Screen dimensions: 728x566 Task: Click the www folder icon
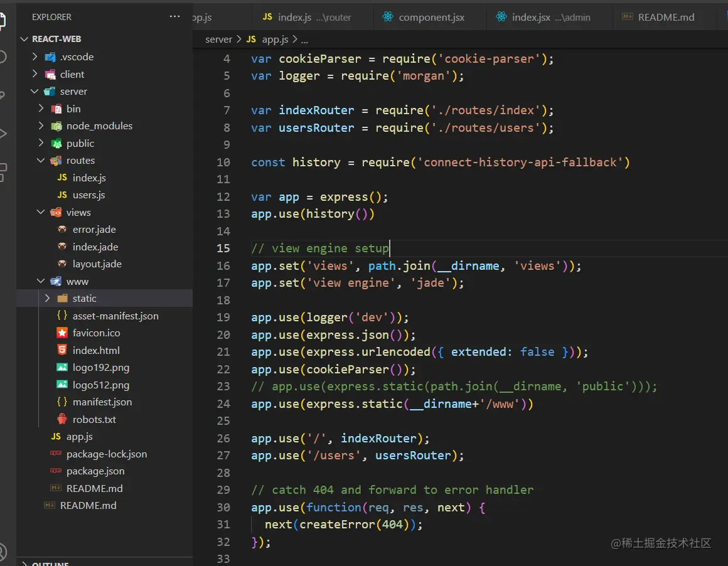coord(56,281)
